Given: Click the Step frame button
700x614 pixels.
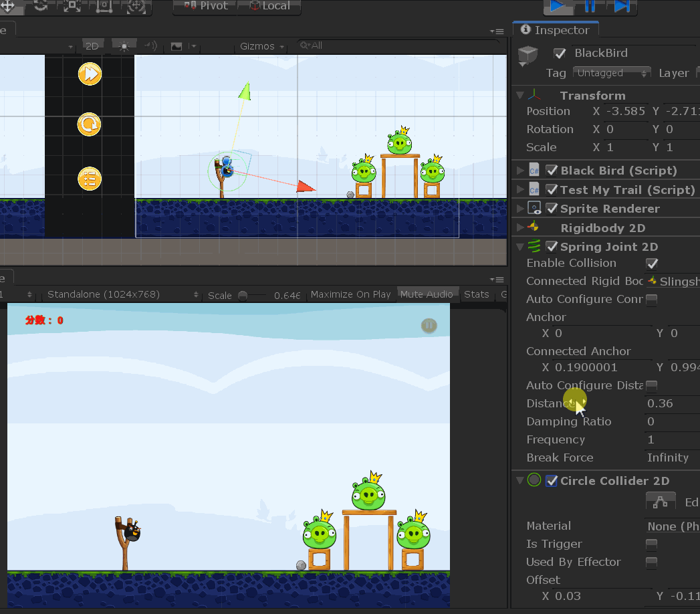Looking at the screenshot, I should 621,6.
